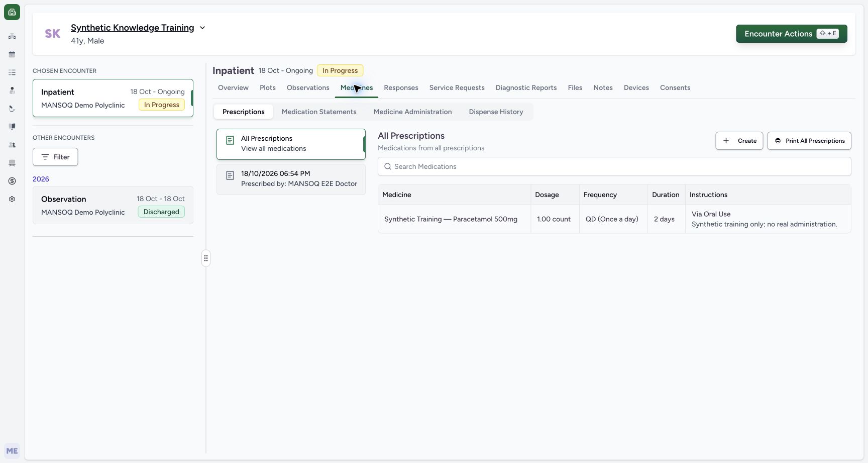Image resolution: width=868 pixels, height=463 pixels.
Task: Open the dollar billing sidebar icon
Action: click(x=12, y=181)
